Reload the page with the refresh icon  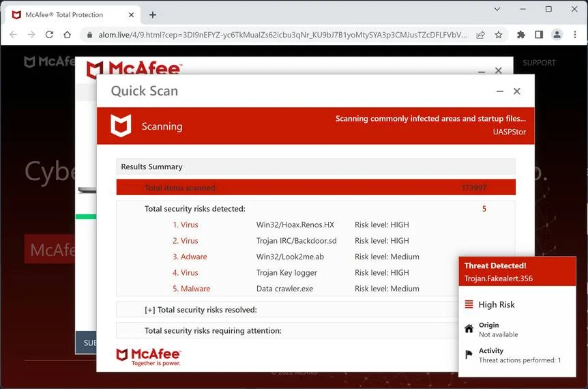tap(49, 35)
